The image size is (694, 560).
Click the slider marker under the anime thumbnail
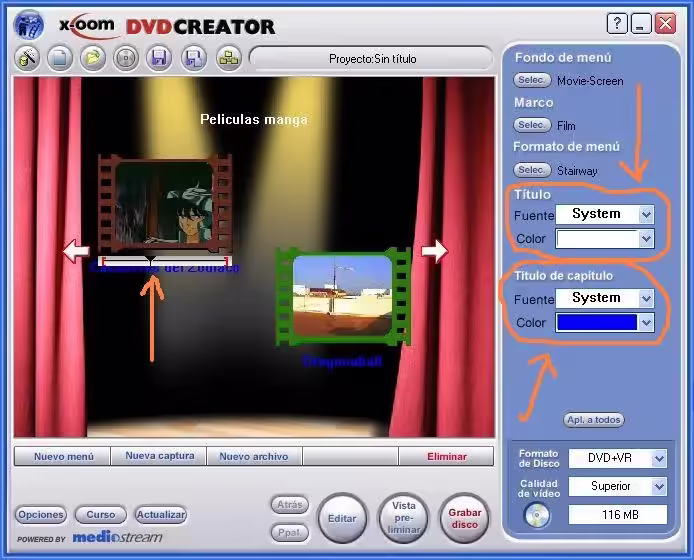click(x=151, y=260)
